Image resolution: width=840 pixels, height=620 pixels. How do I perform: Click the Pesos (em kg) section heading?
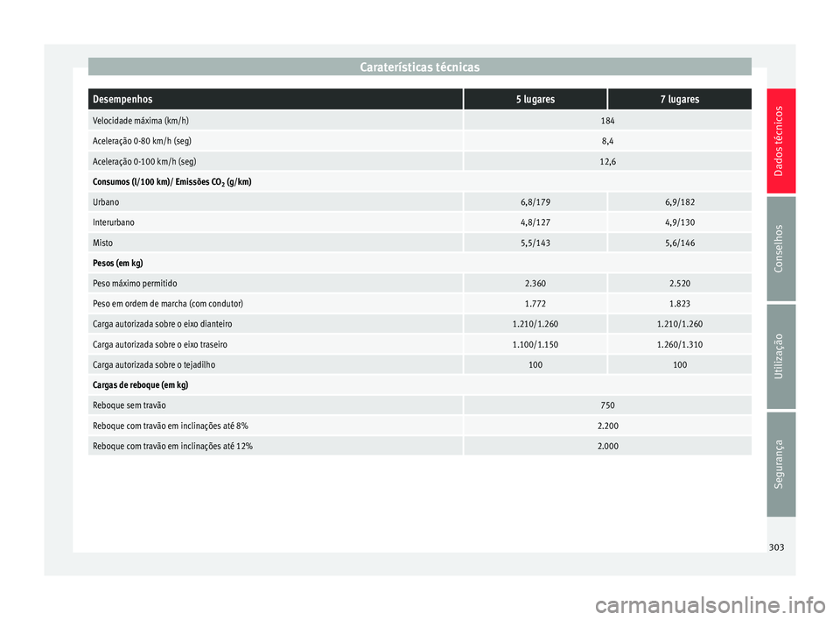(x=118, y=264)
